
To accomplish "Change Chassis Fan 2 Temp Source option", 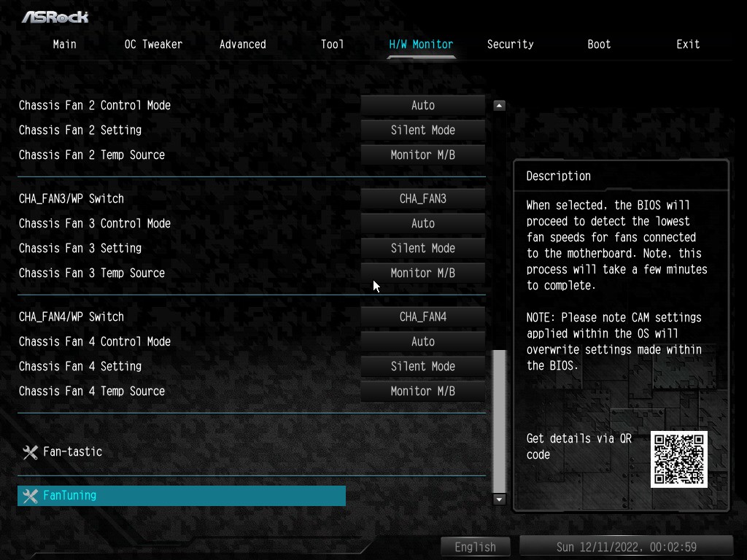I will [422, 155].
